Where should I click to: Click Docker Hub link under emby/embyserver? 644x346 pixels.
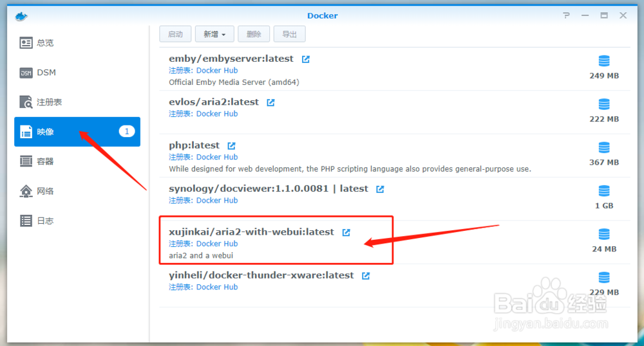[x=217, y=71]
